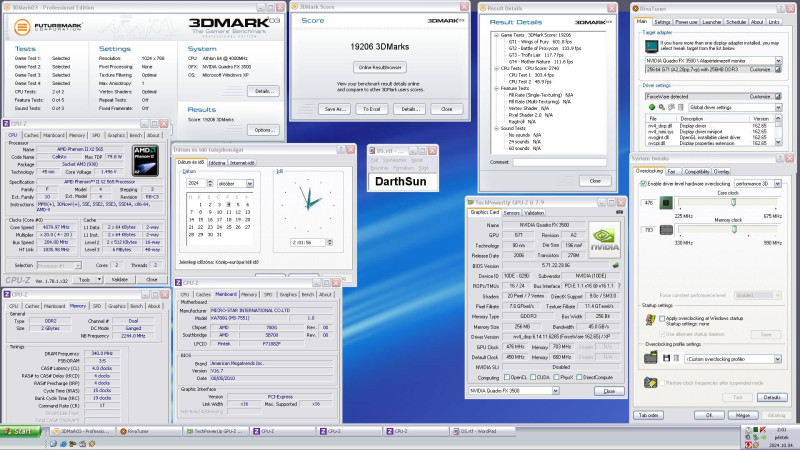Click the BIOS save icon in GPU-Z
Viewport: 800px width, 450px height.
tap(616, 265)
